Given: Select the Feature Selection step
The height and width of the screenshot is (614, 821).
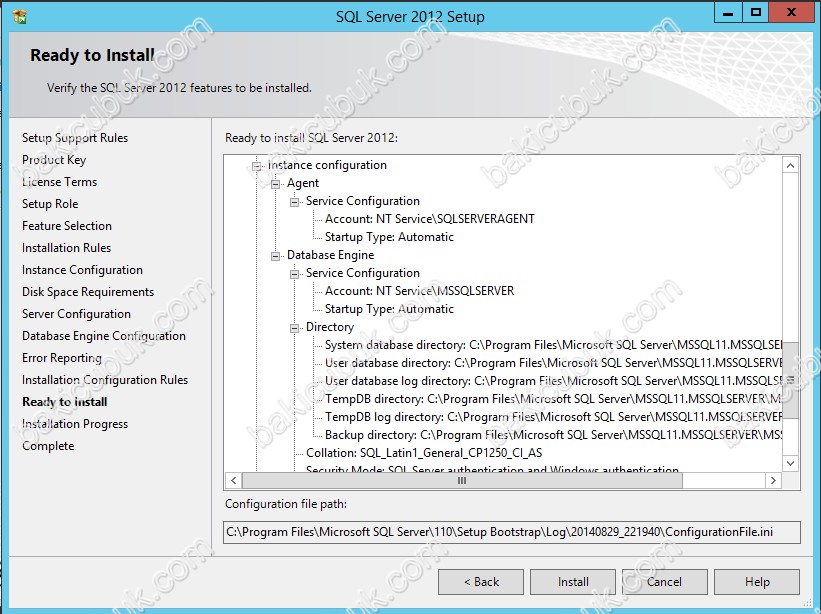Looking at the screenshot, I should (x=67, y=226).
